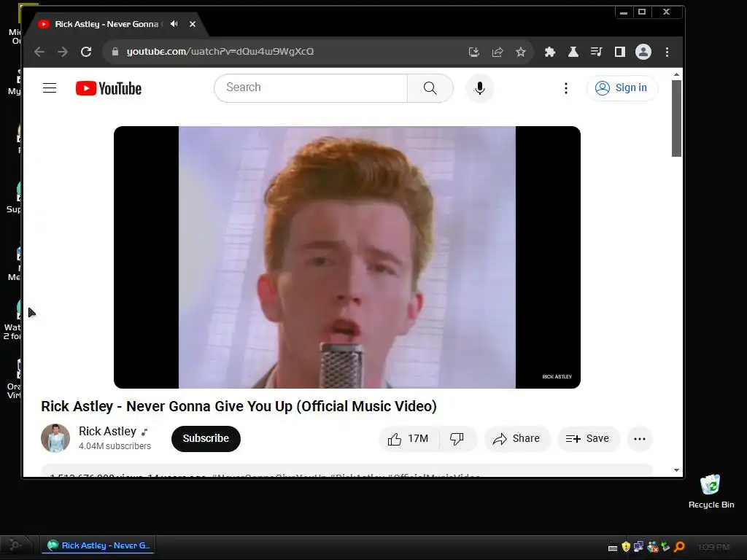
Task: Click the YouTube logo
Action: 109,88
